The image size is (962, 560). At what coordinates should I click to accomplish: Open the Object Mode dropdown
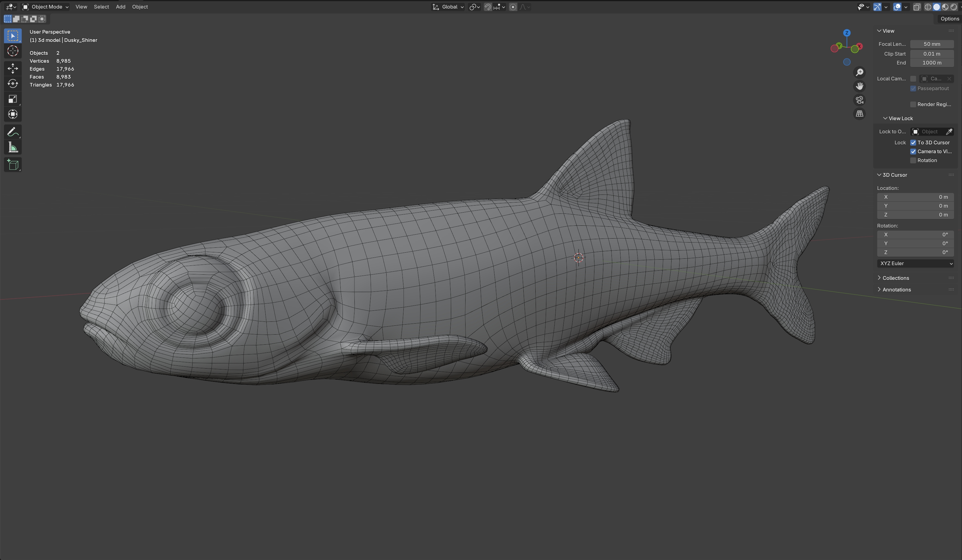tap(45, 7)
